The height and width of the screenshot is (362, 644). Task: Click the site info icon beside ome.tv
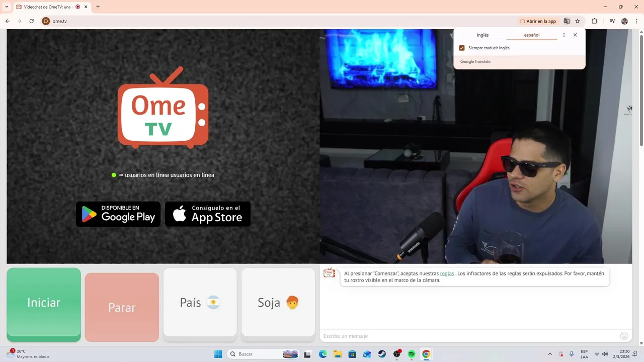46,21
